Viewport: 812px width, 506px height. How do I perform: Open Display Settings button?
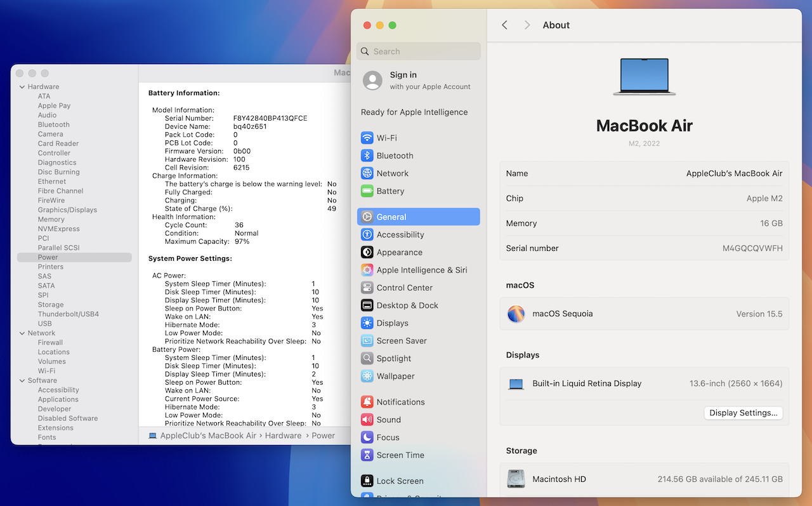[743, 413]
